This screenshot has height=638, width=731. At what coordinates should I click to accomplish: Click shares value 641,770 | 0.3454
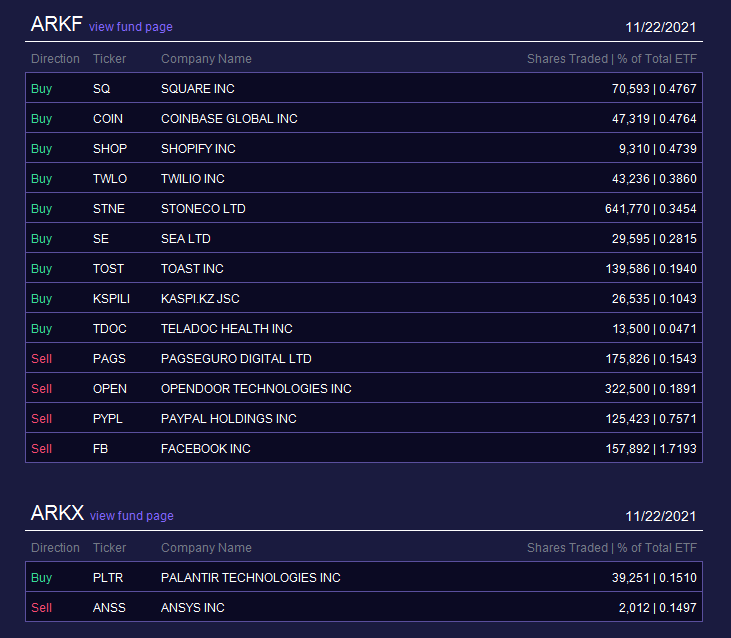pos(651,209)
